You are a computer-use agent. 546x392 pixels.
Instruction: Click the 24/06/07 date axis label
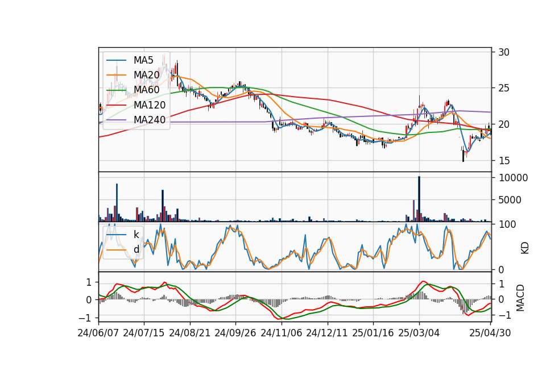pyautogui.click(x=98, y=333)
